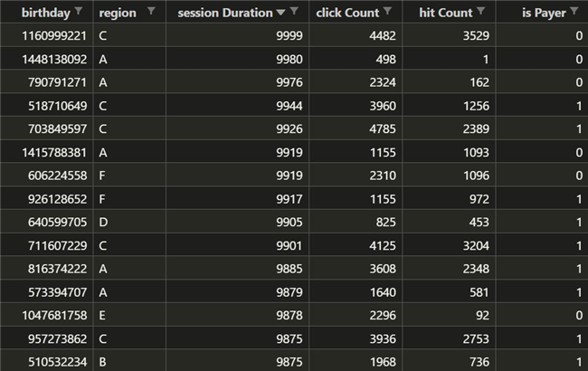The width and height of the screenshot is (588, 371).
Task: Select the click count cell 498
Action: point(356,59)
